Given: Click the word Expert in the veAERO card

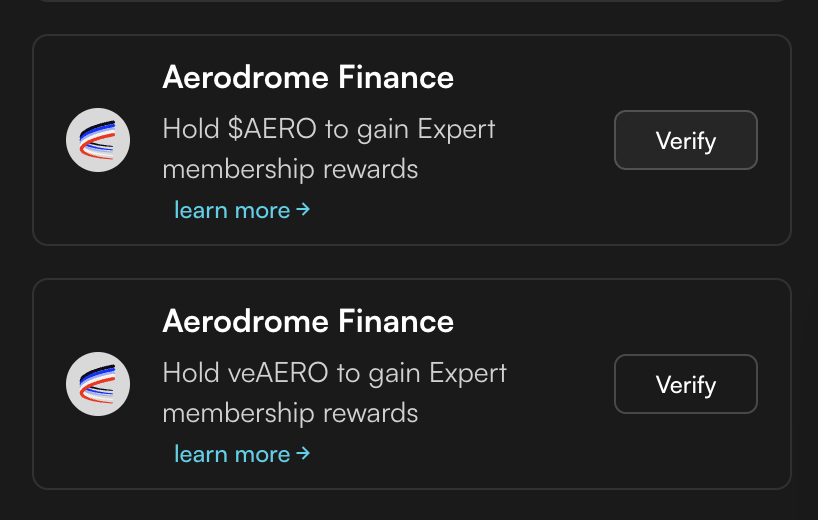Looking at the screenshot, I should (468, 373).
